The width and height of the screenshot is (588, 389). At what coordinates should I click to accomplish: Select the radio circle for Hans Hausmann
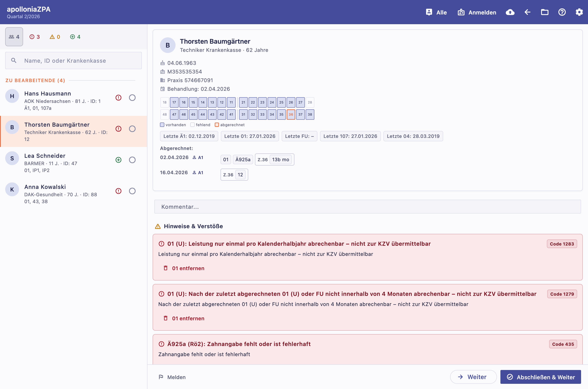(x=132, y=97)
